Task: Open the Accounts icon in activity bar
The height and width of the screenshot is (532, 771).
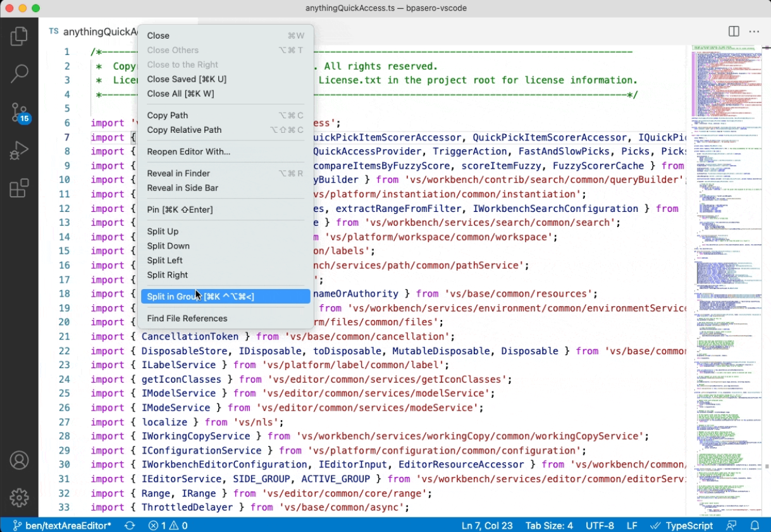Action: (x=19, y=460)
